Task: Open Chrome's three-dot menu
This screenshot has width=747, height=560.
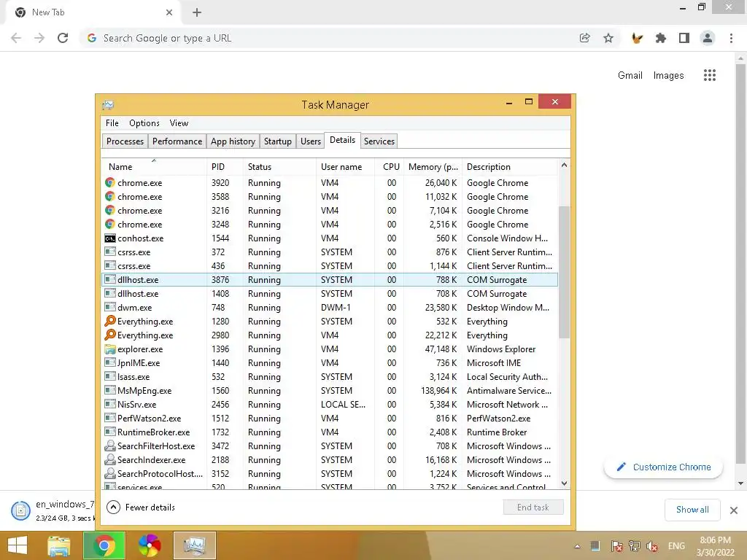Action: coord(731,38)
